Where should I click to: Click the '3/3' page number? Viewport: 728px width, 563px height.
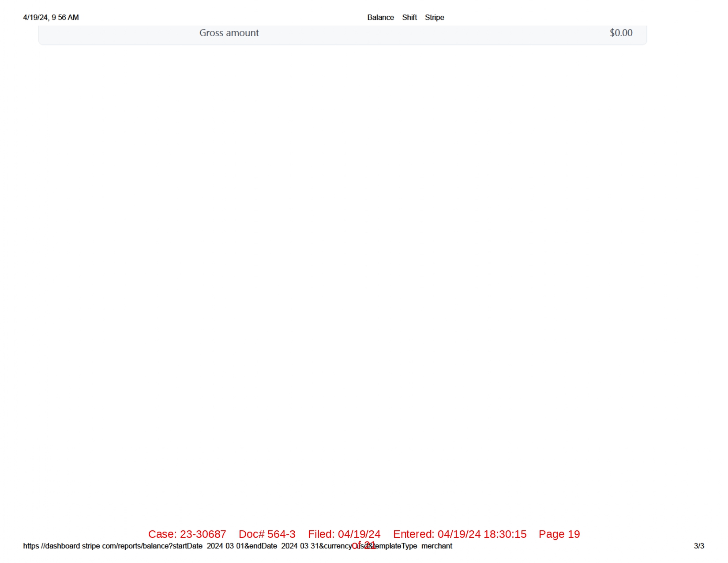[x=699, y=546]
